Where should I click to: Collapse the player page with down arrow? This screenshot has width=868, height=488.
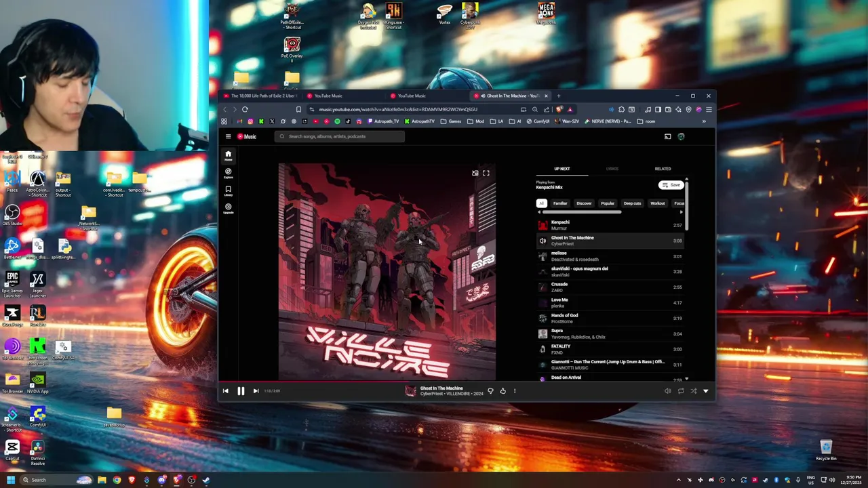(705, 390)
